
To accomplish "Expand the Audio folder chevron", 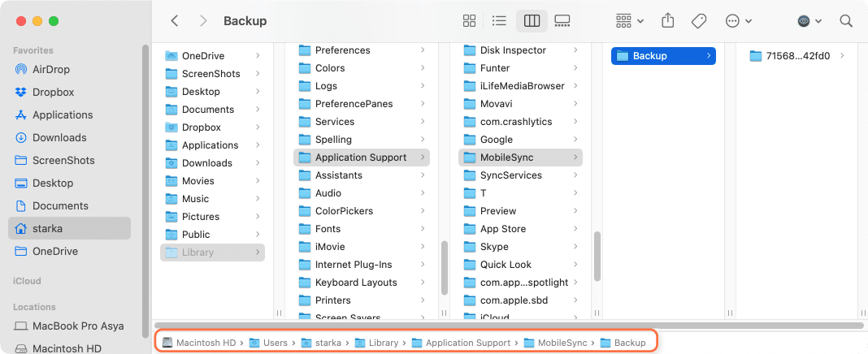I will (x=423, y=193).
